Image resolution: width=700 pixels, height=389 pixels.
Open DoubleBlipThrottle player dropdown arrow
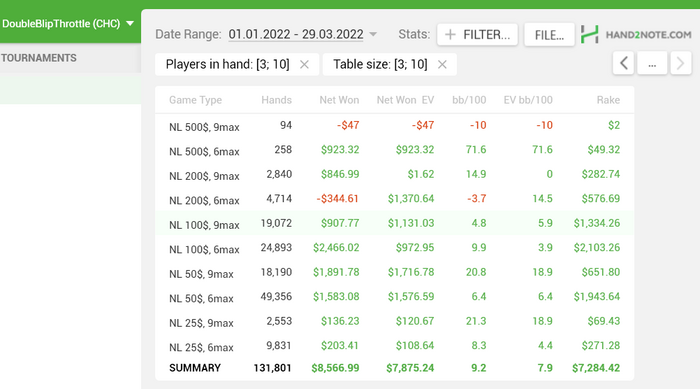(130, 23)
